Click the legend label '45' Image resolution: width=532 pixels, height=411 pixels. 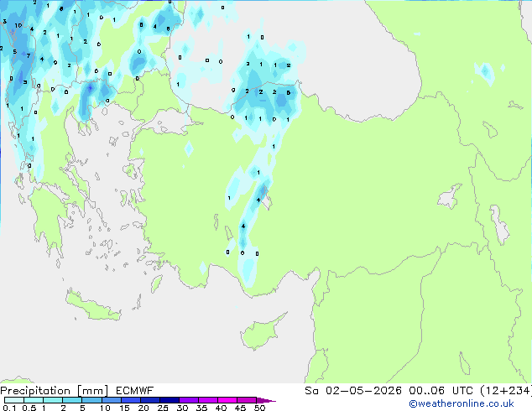(x=240, y=408)
